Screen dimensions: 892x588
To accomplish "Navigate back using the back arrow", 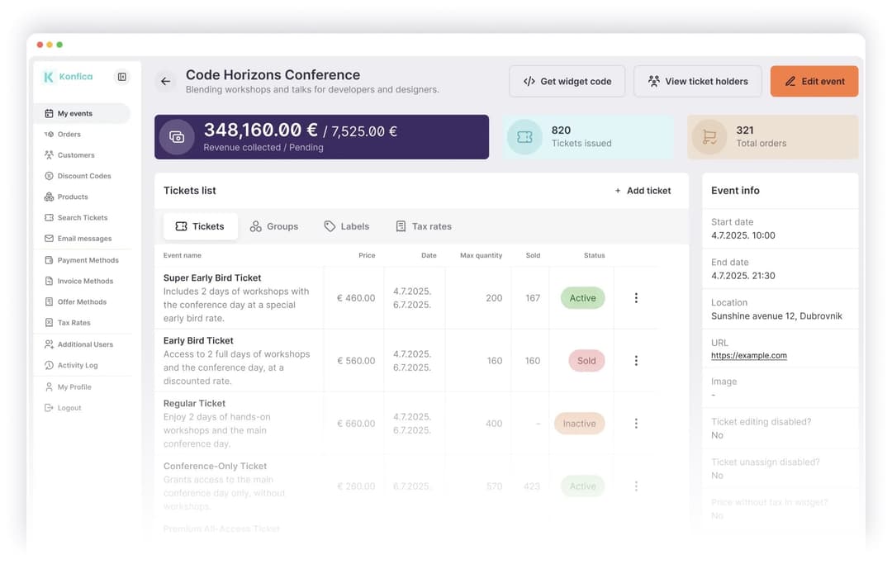I will click(165, 81).
